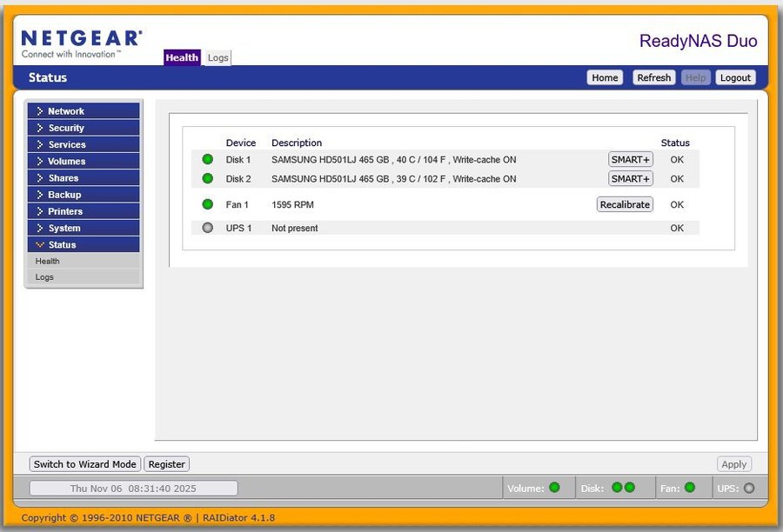Click the Refresh button
Viewport: 783px width, 532px height.
pos(653,77)
